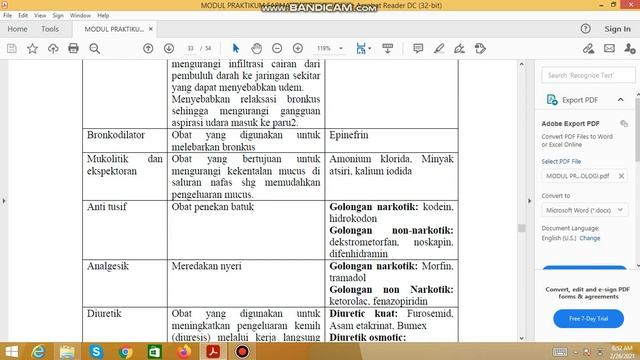Open the sign document pen icon
Image resolution: width=640 pixels, height=360 pixels.
(x=459, y=49)
